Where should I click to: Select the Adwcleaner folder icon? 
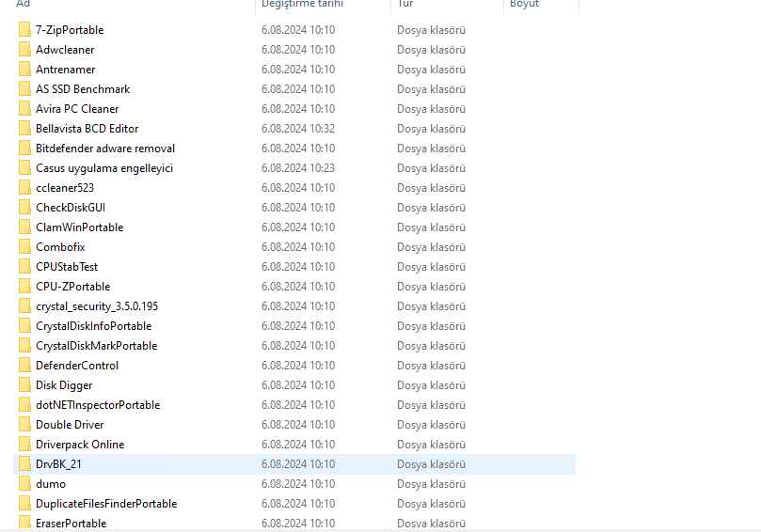24,50
